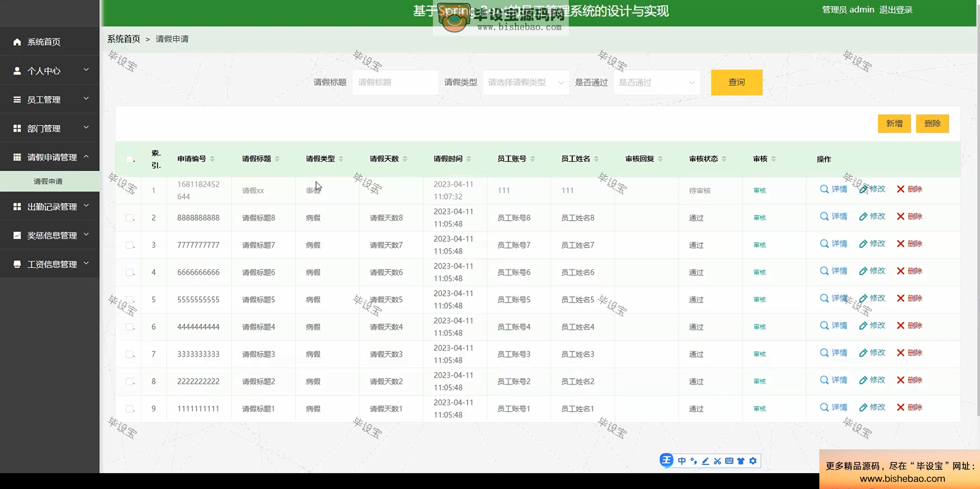This screenshot has width=980, height=489.
Task: Sort by 请假标题 column arrows
Action: click(277, 159)
